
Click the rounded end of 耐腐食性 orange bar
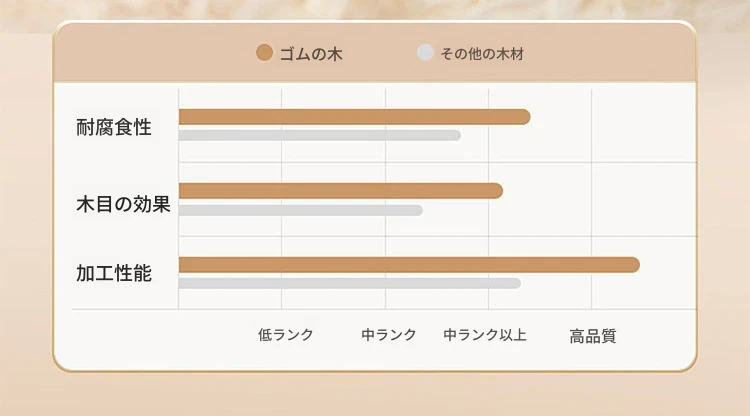[x=523, y=117]
